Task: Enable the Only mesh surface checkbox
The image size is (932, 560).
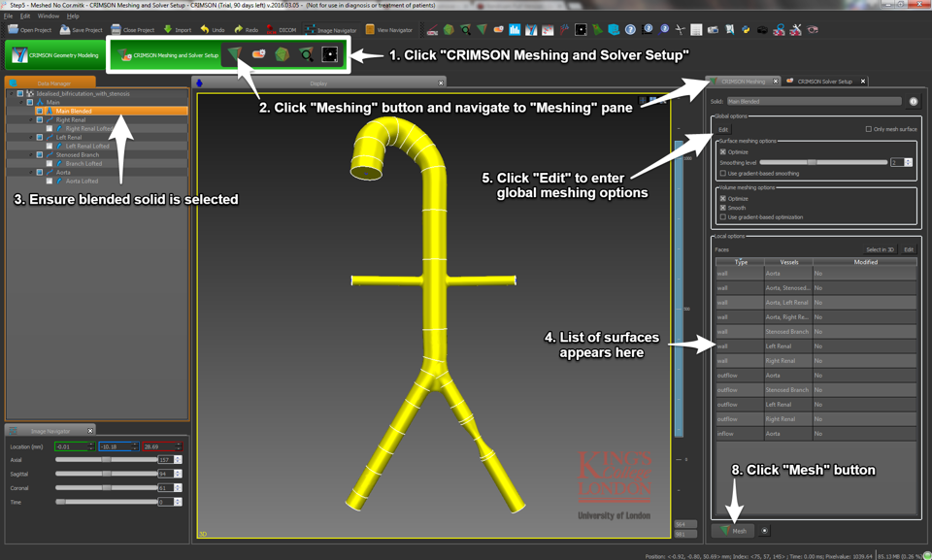Action: (x=868, y=129)
